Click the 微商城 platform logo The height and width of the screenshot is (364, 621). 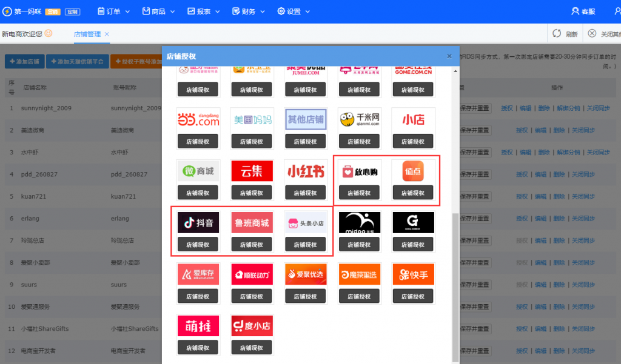point(198,171)
